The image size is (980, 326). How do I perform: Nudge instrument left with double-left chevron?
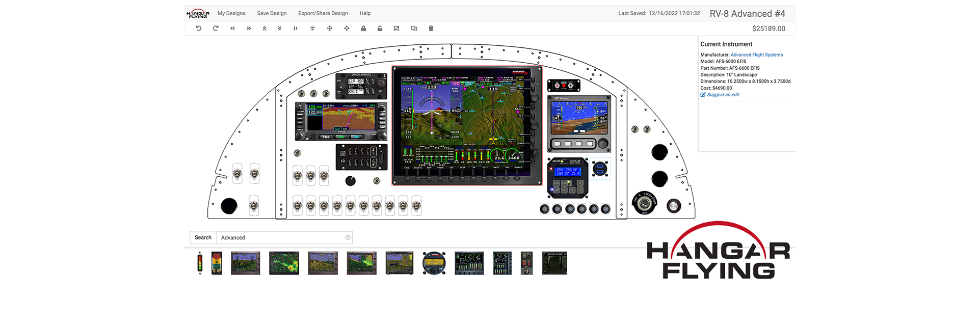[x=232, y=29]
